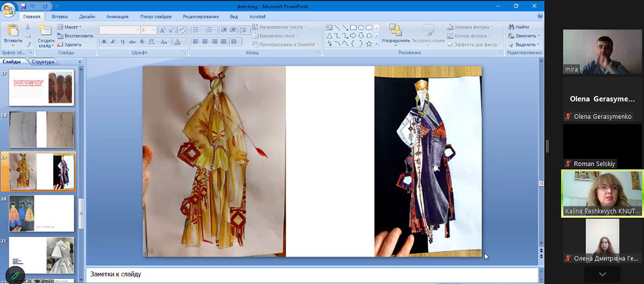Copy selection with the copy icon
Screen dimensions: 644x284
(28, 36)
